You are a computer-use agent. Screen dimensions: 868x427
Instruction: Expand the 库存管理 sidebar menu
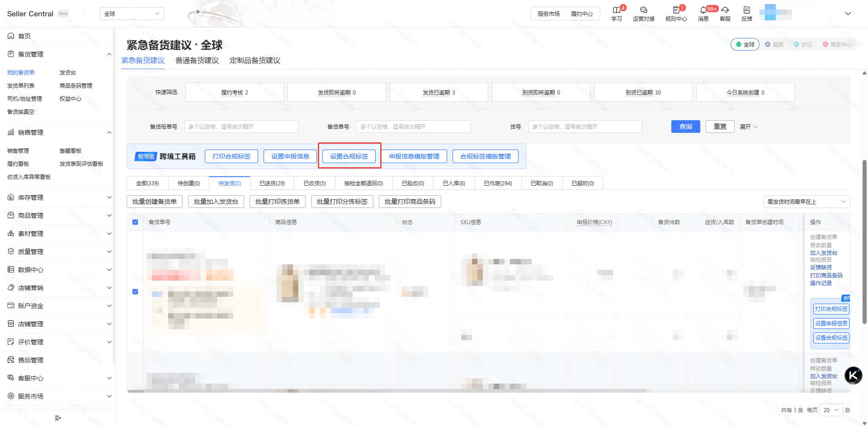pos(59,197)
